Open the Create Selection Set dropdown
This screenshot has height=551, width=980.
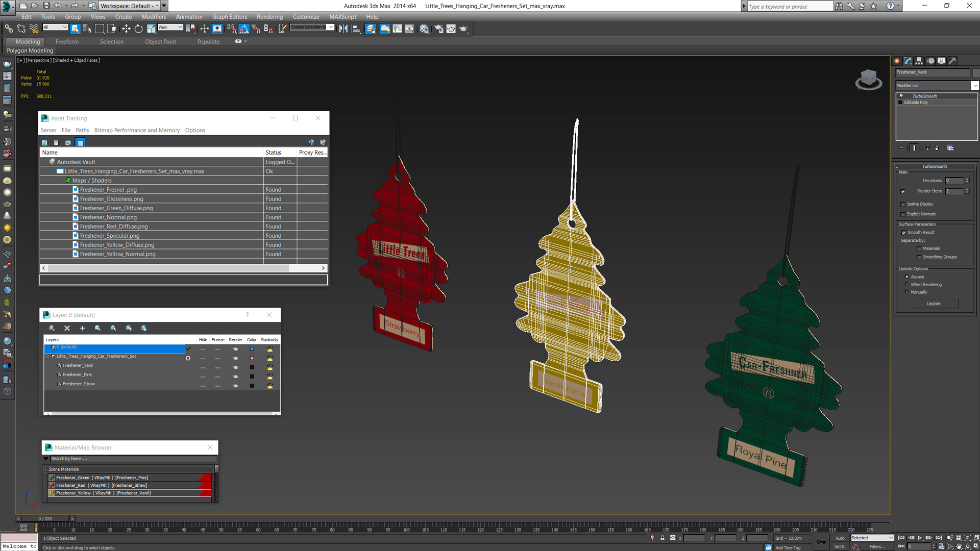point(312,28)
